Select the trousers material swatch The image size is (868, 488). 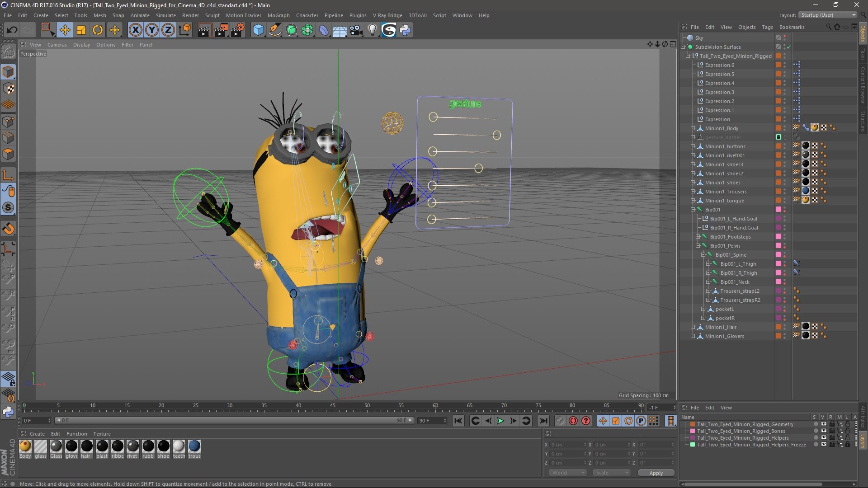[x=194, y=446]
